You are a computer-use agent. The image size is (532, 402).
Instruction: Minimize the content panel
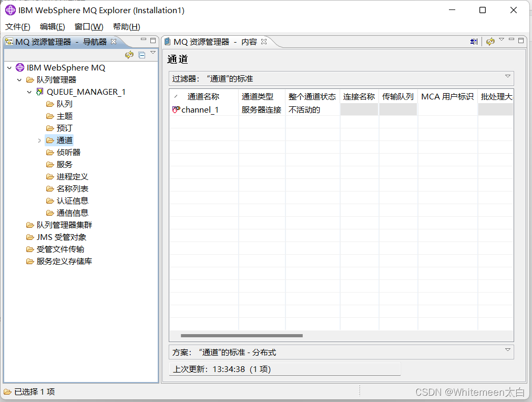pos(511,39)
